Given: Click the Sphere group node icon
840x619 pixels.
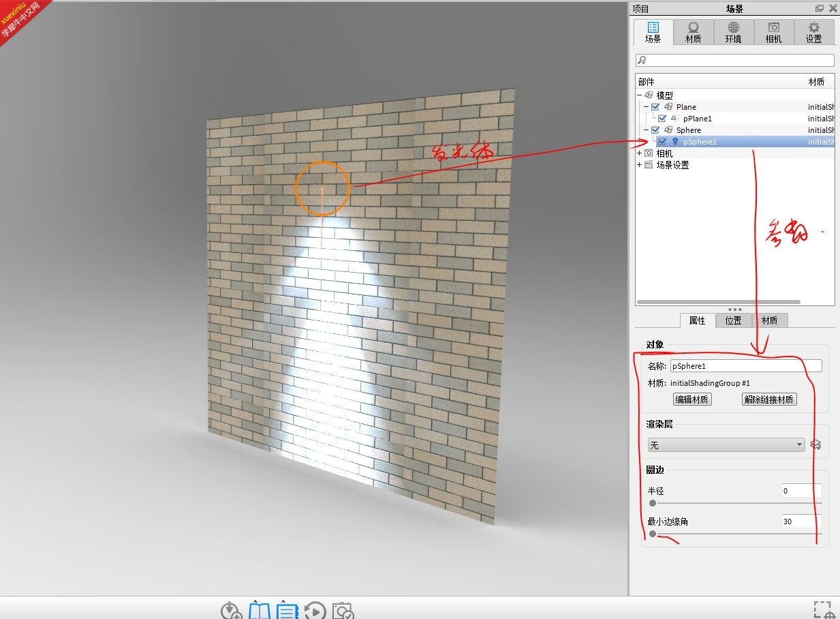Looking at the screenshot, I should [669, 130].
